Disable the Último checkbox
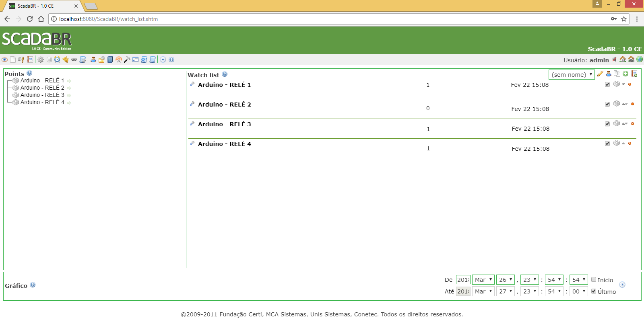Viewport: 644px width, 322px height. click(x=594, y=291)
